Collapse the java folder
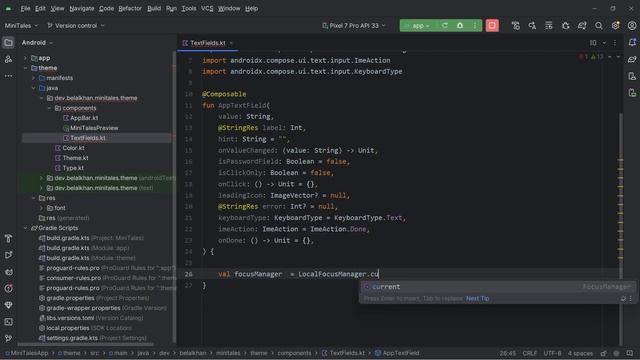Viewport: 640px width, 360px height. point(33,88)
